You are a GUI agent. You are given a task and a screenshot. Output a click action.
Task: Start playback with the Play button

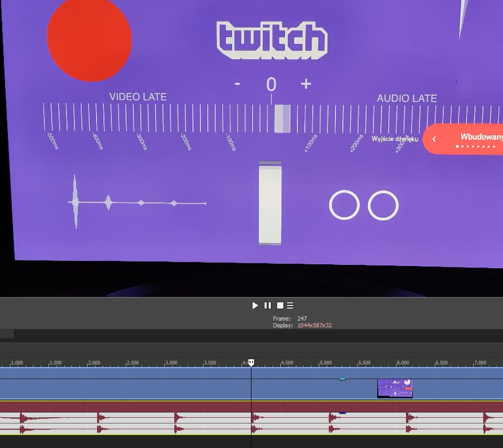pos(255,305)
